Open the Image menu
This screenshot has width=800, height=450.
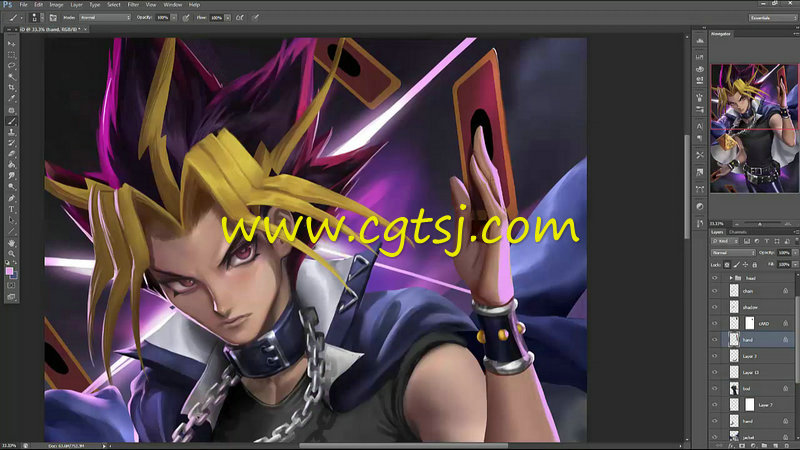(56, 5)
